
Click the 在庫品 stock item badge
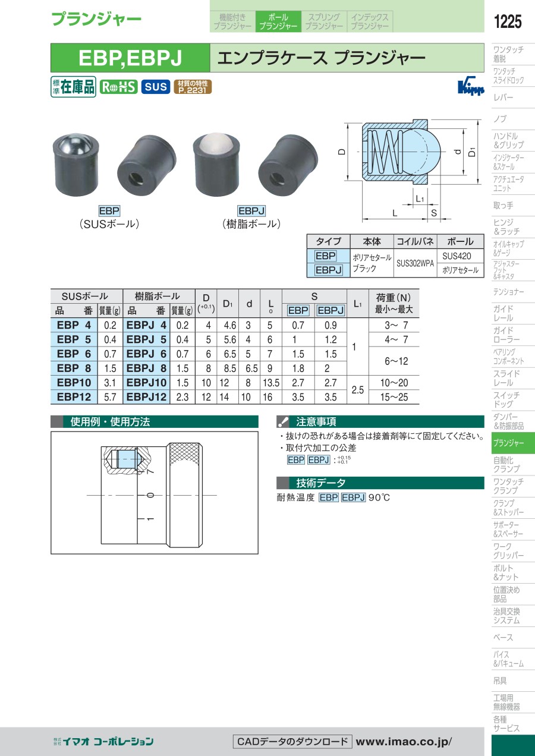click(x=73, y=87)
